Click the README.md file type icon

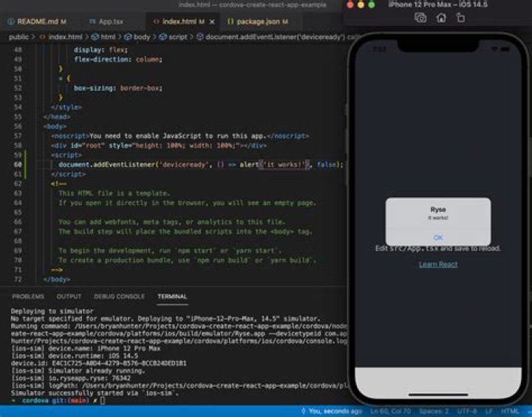click(x=11, y=21)
